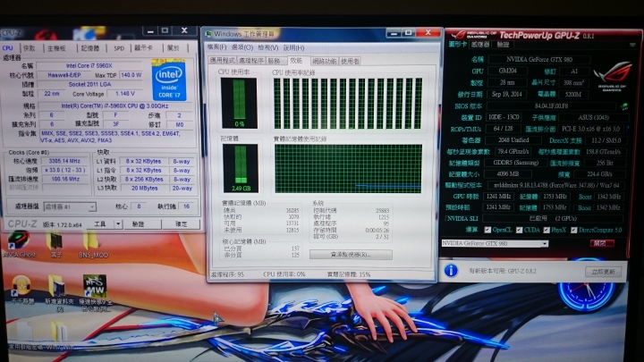This screenshot has height=362, width=644.
Task: Click the red 關閉 button in GPU-Z
Action: click(x=602, y=243)
